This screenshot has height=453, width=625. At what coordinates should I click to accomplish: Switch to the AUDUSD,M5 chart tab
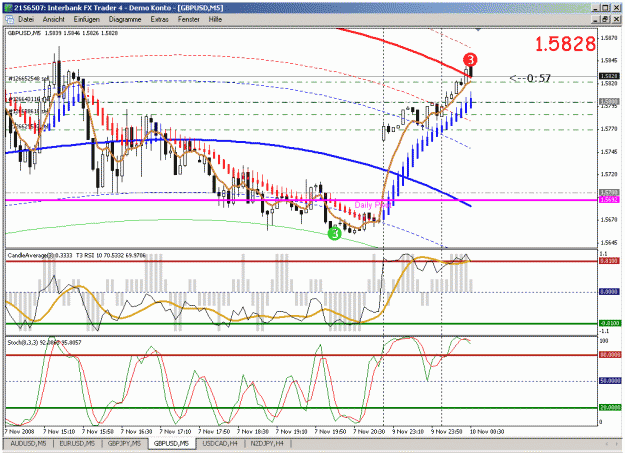(x=28, y=443)
